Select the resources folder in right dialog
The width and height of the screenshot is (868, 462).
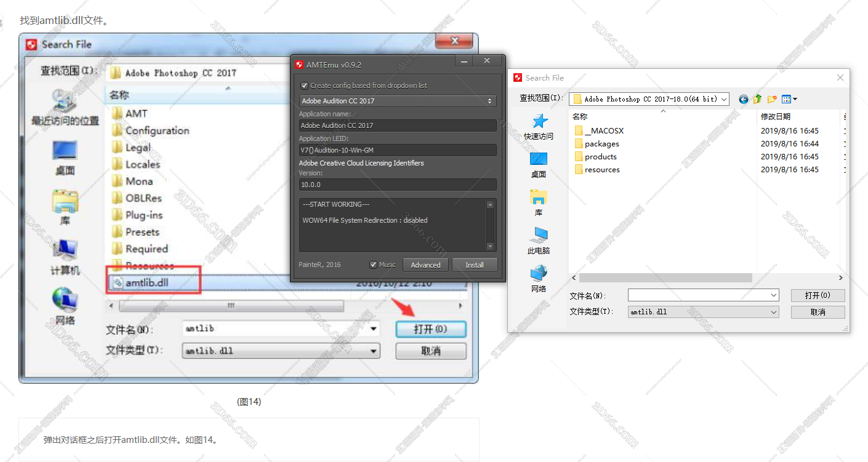pos(597,170)
